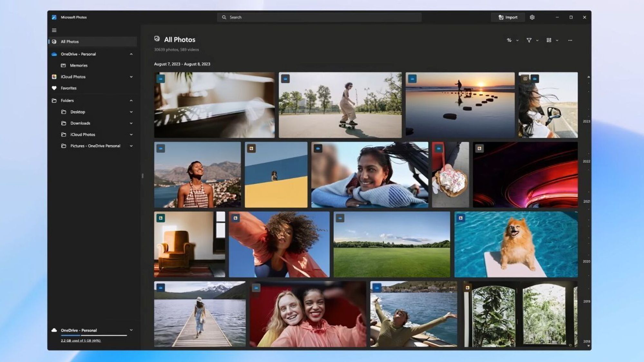Click the All Photos header icon
The width and height of the screenshot is (644, 362).
[x=157, y=39]
